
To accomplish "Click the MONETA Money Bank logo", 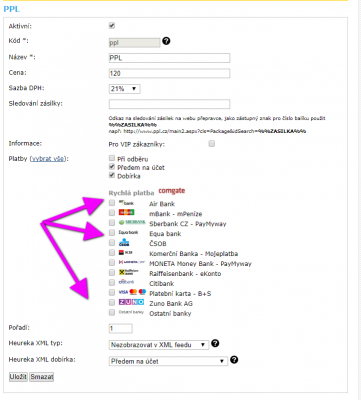I will click(132, 262).
